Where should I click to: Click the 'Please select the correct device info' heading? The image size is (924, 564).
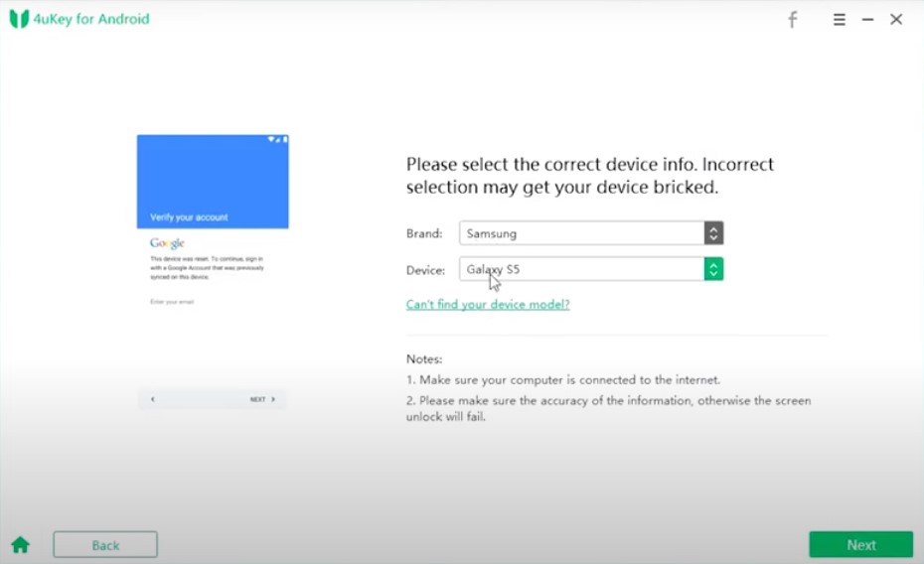pyautogui.click(x=590, y=176)
